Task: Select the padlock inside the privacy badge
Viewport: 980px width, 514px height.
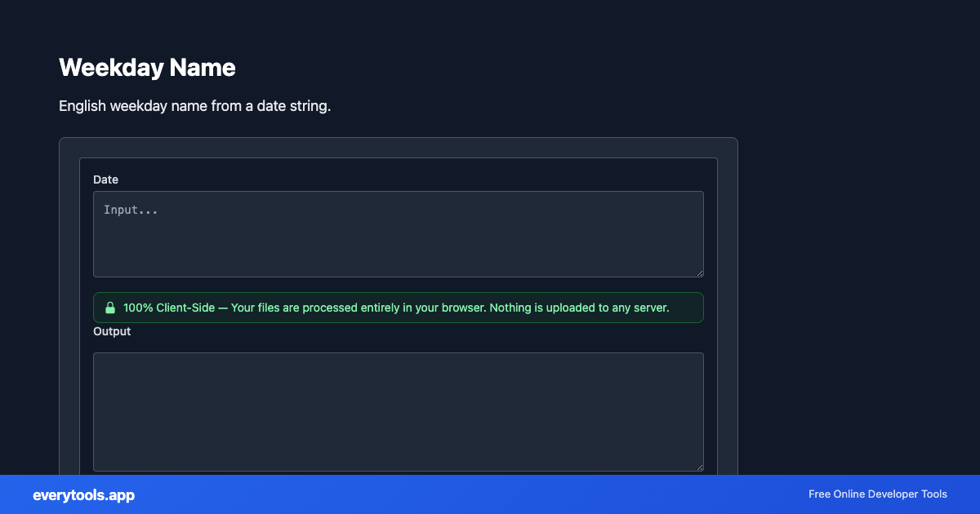Action: (111, 308)
